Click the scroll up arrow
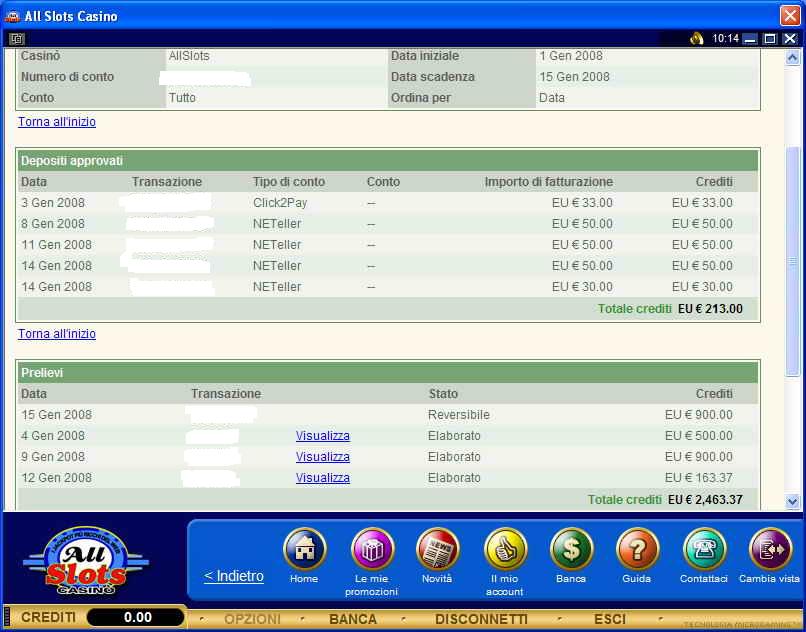This screenshot has height=632, width=806. (793, 57)
